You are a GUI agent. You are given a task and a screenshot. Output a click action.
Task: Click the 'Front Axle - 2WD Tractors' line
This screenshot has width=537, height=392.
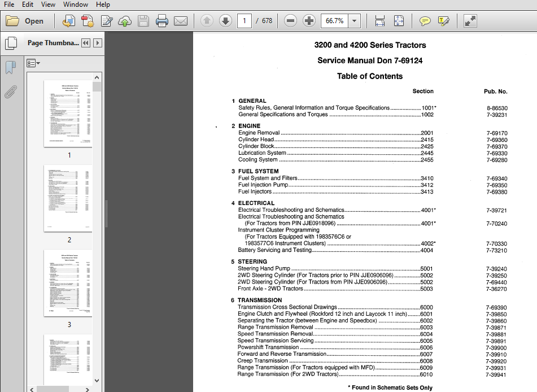click(335, 289)
